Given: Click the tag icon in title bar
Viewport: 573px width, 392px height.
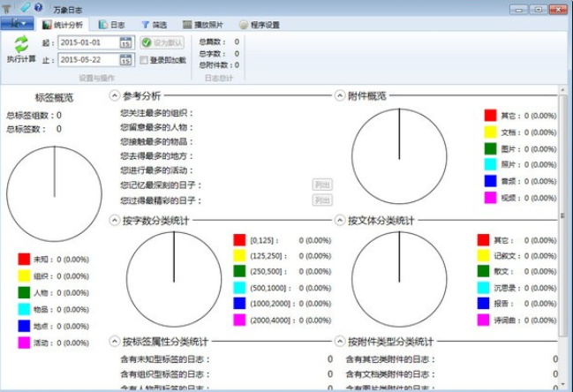Looking at the screenshot, I should (26, 7).
